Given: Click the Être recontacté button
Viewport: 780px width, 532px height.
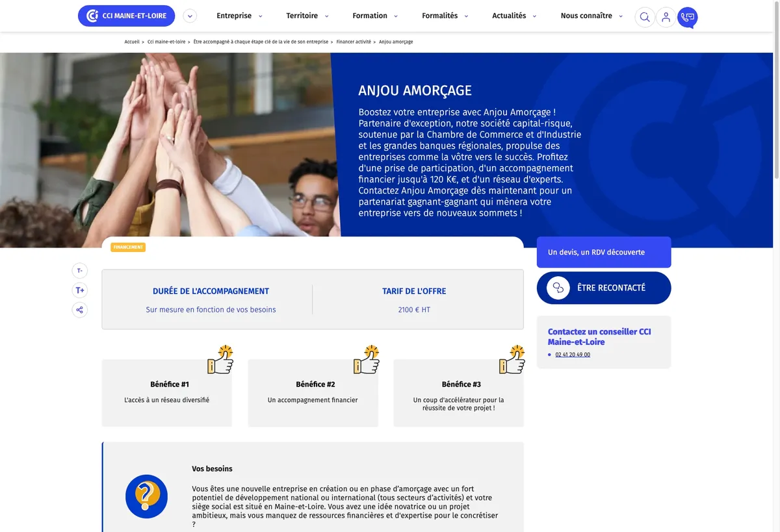Looking at the screenshot, I should [604, 288].
